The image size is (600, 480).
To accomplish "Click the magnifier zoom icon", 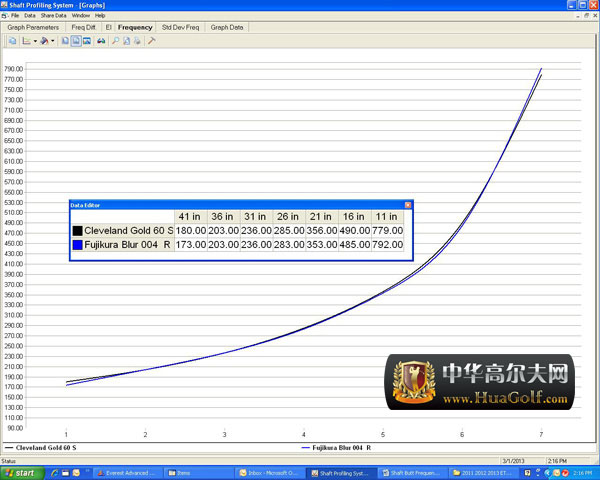I will click(116, 41).
